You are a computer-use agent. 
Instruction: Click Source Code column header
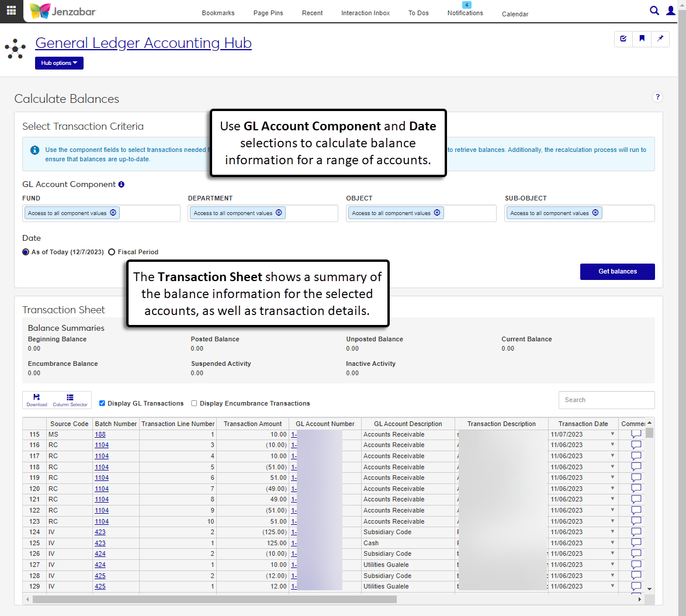pos(69,424)
